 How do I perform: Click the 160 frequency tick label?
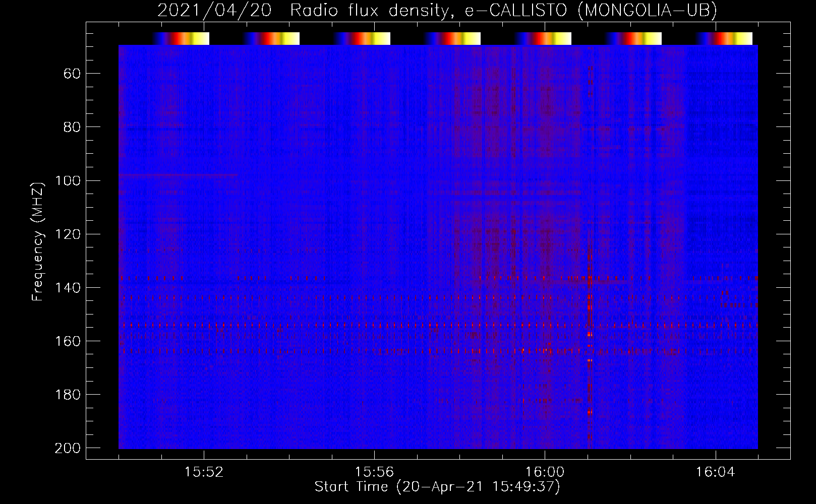click(x=68, y=341)
